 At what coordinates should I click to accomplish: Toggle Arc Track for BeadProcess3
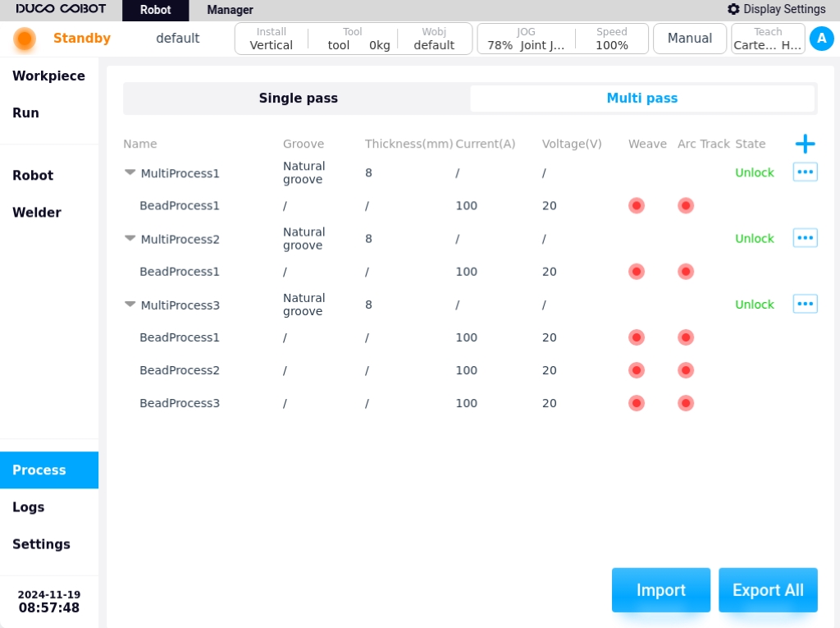pyautogui.click(x=686, y=403)
